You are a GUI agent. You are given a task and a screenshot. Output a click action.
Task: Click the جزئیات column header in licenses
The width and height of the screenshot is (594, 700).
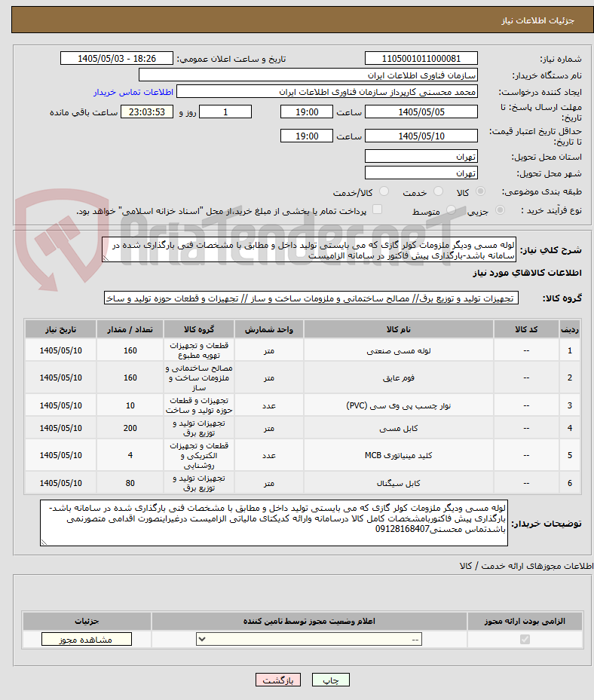(x=87, y=621)
